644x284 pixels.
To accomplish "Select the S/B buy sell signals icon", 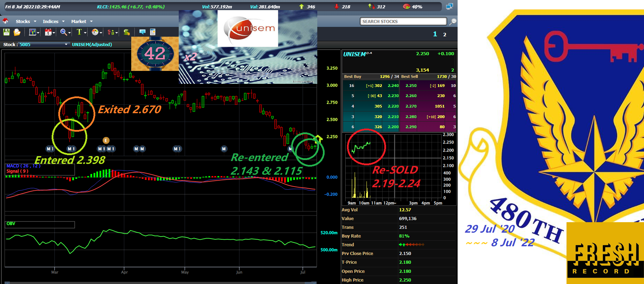I will (111, 32).
